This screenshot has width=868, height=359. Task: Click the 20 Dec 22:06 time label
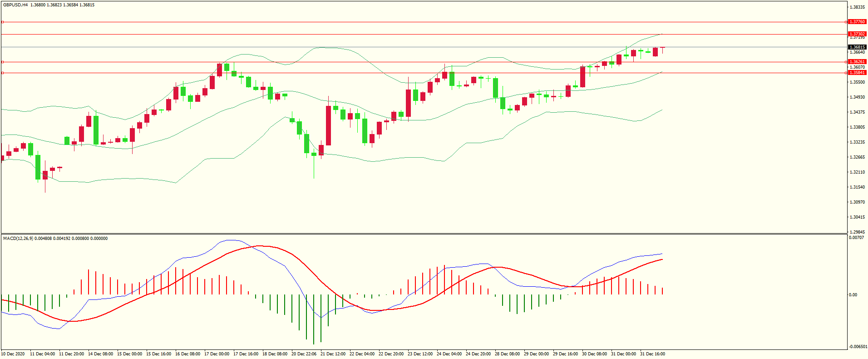point(304,354)
